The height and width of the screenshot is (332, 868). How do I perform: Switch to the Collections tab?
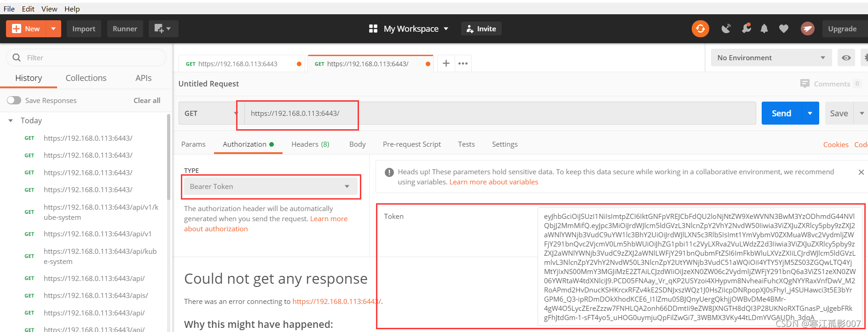(x=86, y=78)
